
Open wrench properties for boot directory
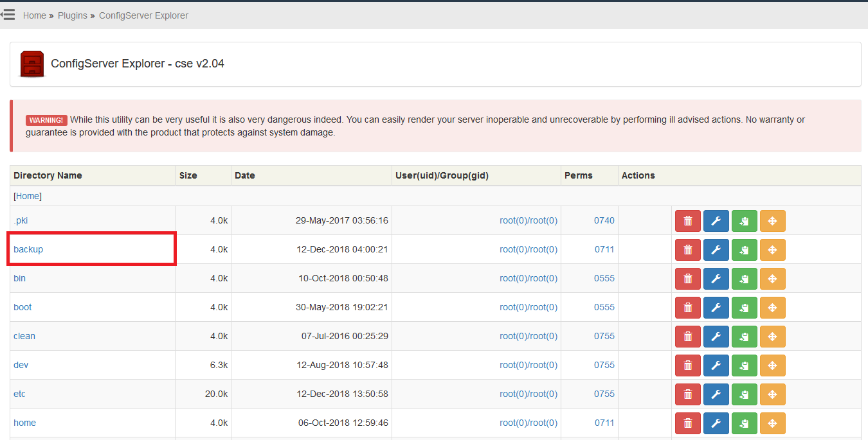click(x=716, y=308)
